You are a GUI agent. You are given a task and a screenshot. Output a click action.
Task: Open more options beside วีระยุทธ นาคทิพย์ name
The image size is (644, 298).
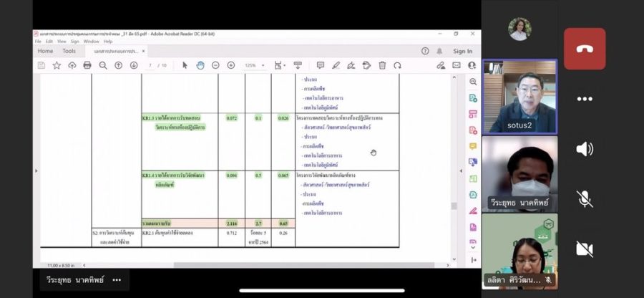pyautogui.click(x=117, y=280)
